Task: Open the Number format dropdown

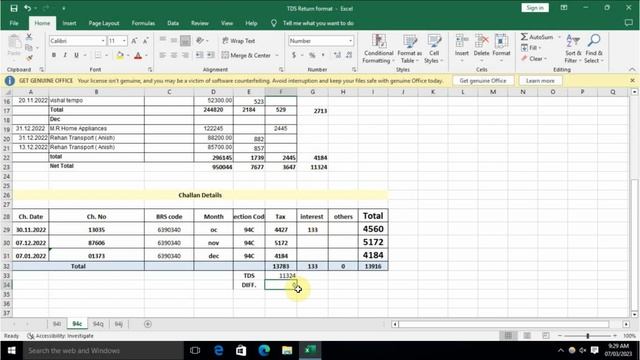Action: coord(350,41)
